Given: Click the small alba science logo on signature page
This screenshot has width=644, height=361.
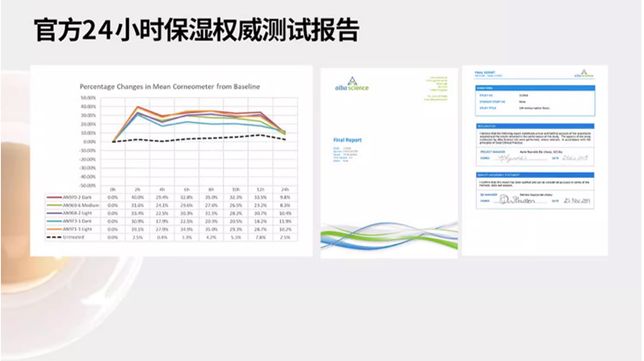Looking at the screenshot, I should click(584, 74).
